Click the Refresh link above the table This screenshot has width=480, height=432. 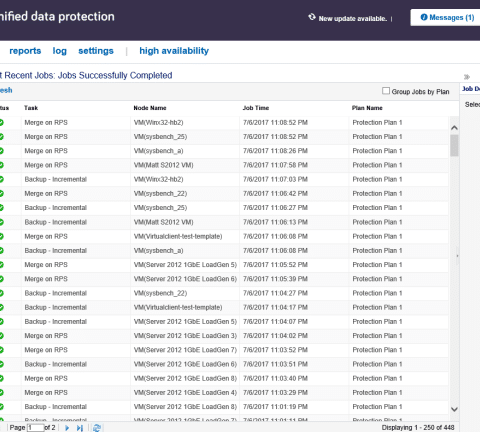tap(6, 90)
